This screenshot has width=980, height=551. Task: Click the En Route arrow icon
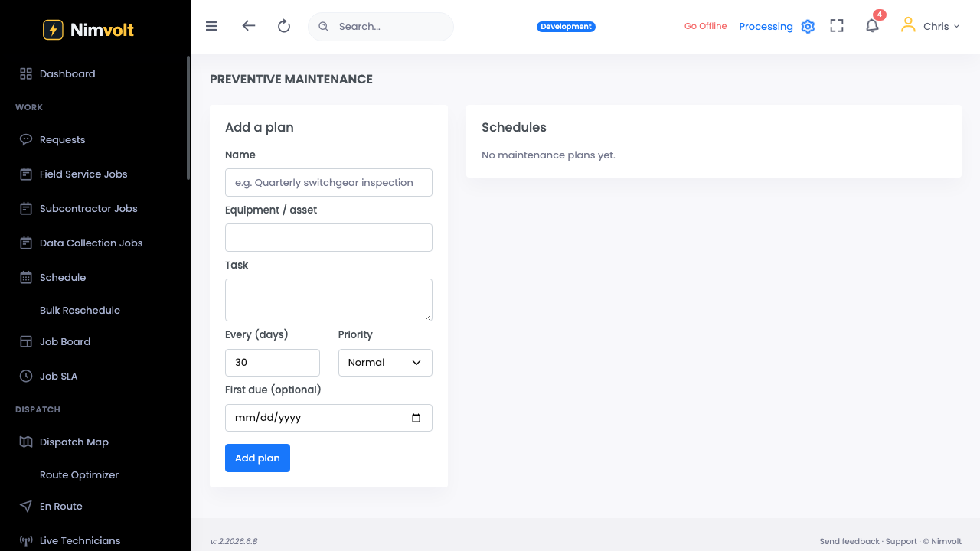pos(26,506)
